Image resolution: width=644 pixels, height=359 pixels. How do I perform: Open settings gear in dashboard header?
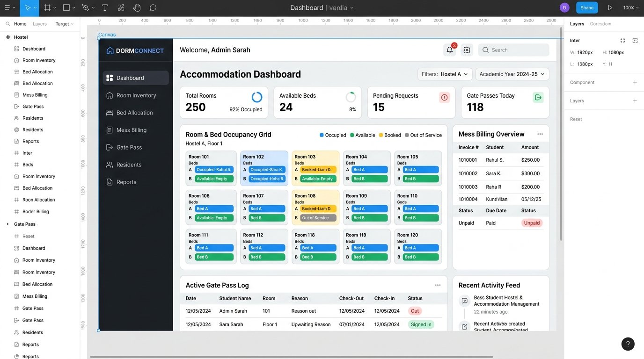(x=467, y=50)
